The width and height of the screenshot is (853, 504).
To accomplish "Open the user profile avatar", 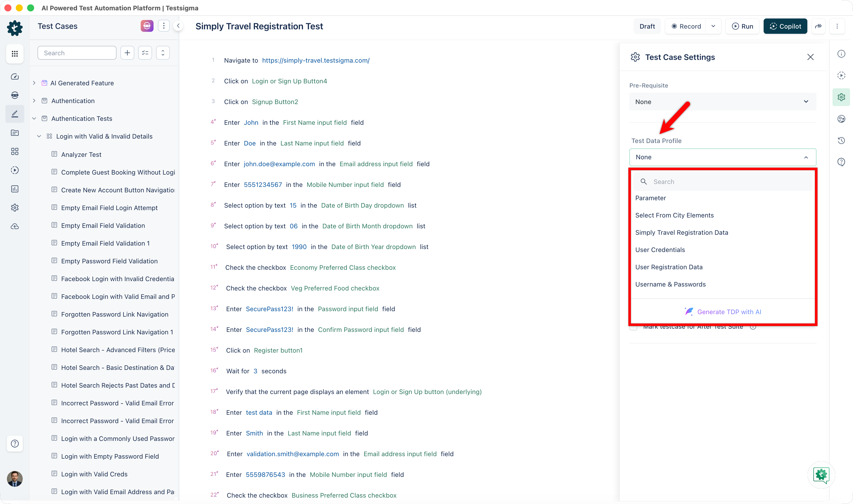I will pyautogui.click(x=15, y=479).
